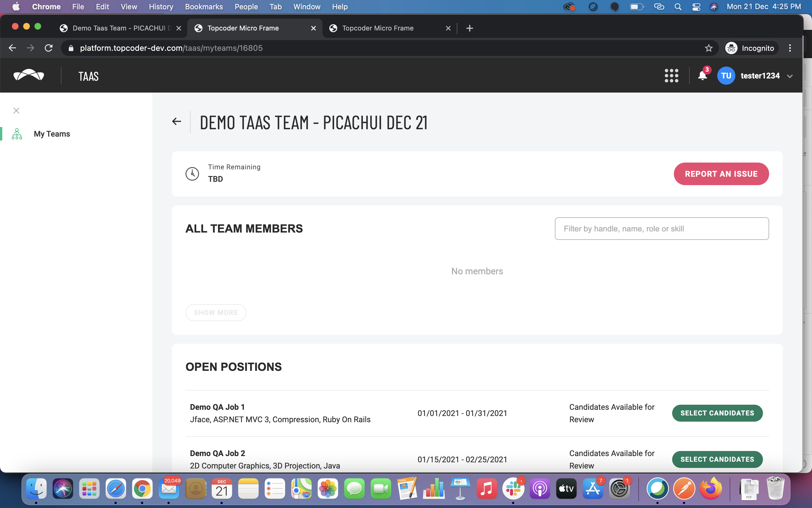The width and height of the screenshot is (812, 508).
Task: Open the App Store dock icon
Action: click(593, 489)
